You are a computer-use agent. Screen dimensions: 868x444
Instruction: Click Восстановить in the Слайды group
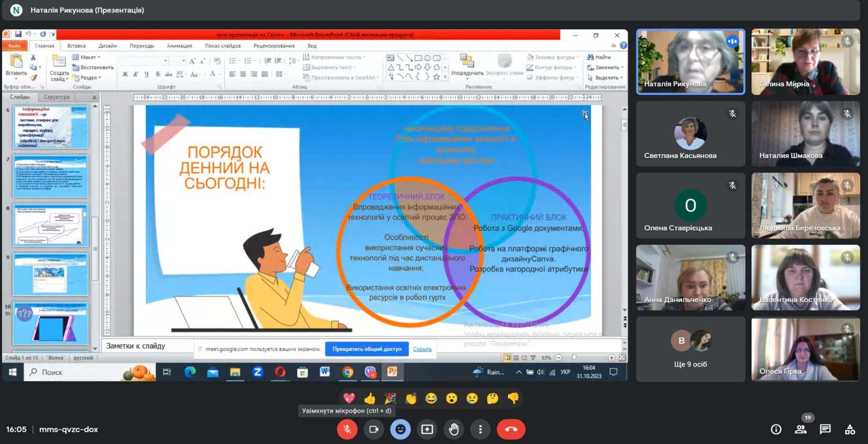click(x=93, y=67)
